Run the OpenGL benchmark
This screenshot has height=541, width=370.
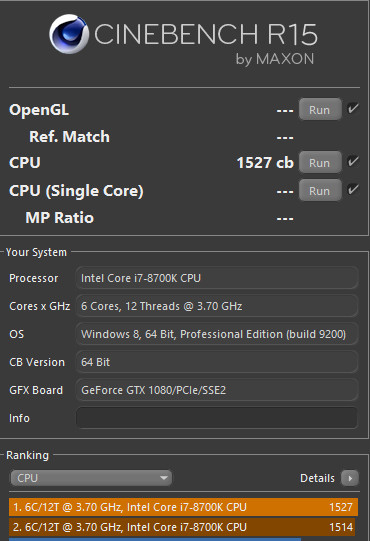320,109
